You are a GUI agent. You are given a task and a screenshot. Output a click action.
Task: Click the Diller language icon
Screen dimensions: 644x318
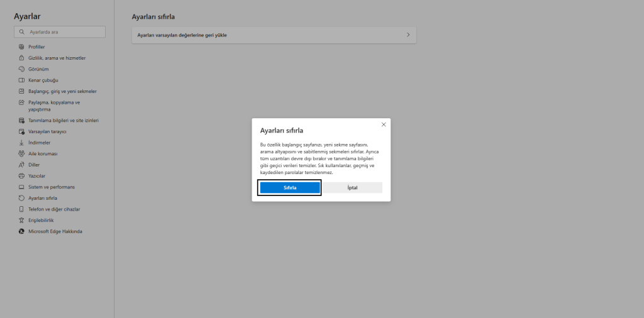(x=21, y=165)
